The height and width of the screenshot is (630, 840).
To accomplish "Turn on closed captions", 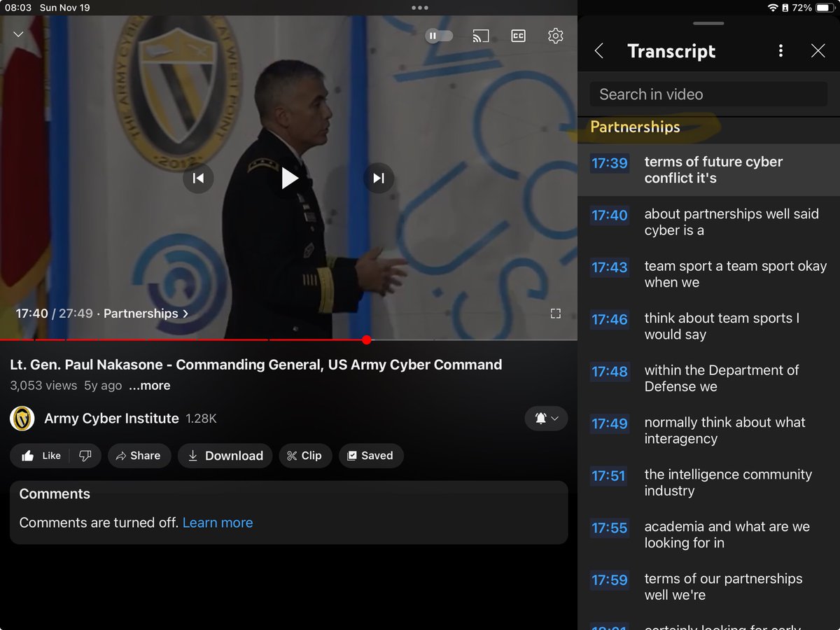I will coord(518,36).
